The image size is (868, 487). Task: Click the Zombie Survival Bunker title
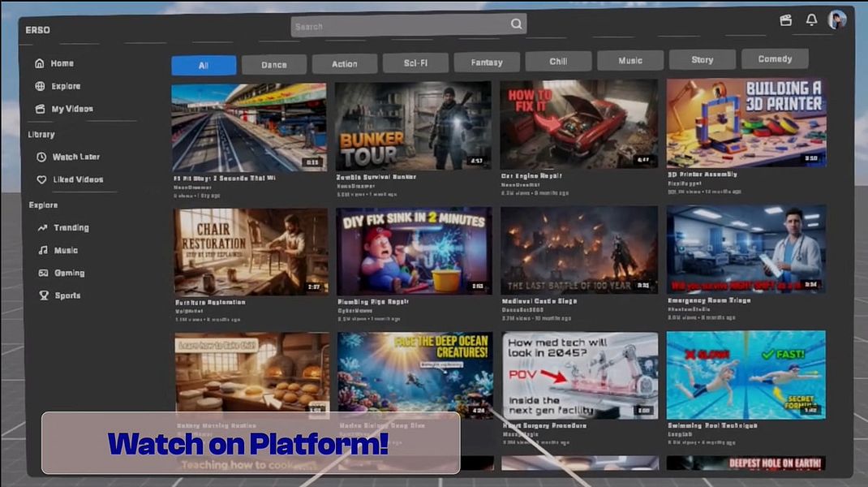[x=376, y=177]
